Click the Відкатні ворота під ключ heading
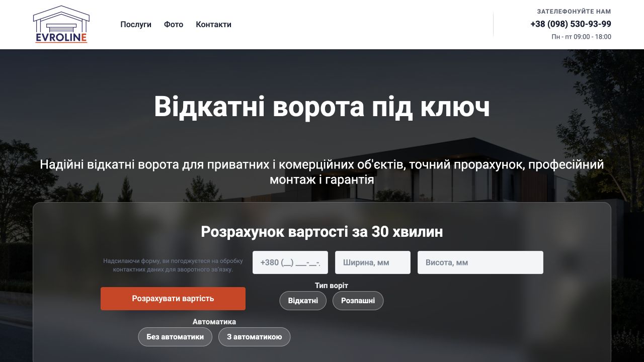Viewport: 644px width, 362px height. pyautogui.click(x=322, y=107)
